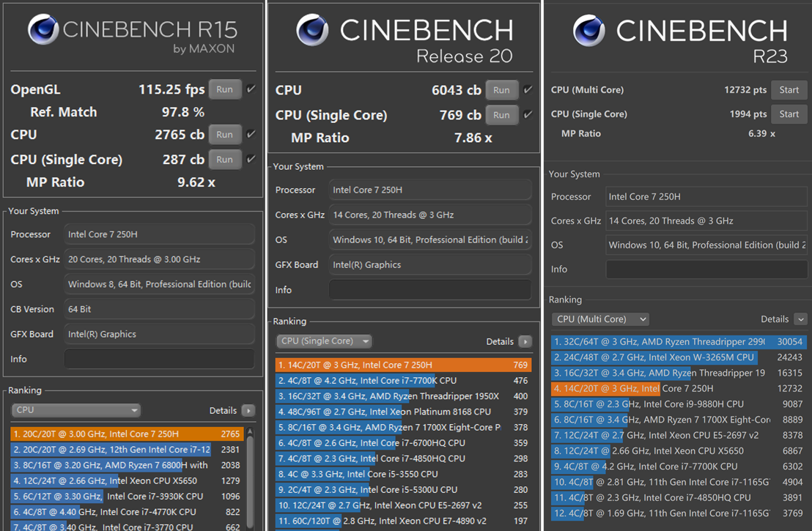Select the 16C/32T Threadripper row in R23
Screen dimensions: 812x531
[x=679, y=373]
